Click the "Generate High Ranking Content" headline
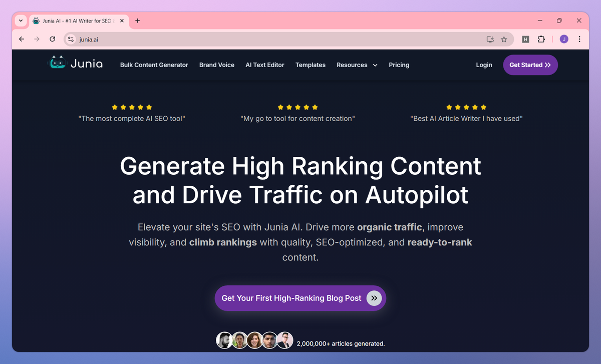This screenshot has width=601, height=364. 300,166
